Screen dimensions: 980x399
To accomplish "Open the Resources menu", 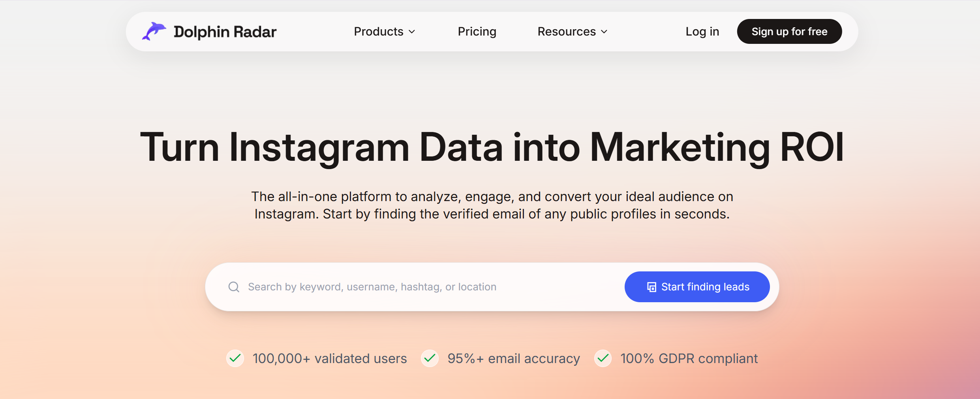I will pos(567,32).
